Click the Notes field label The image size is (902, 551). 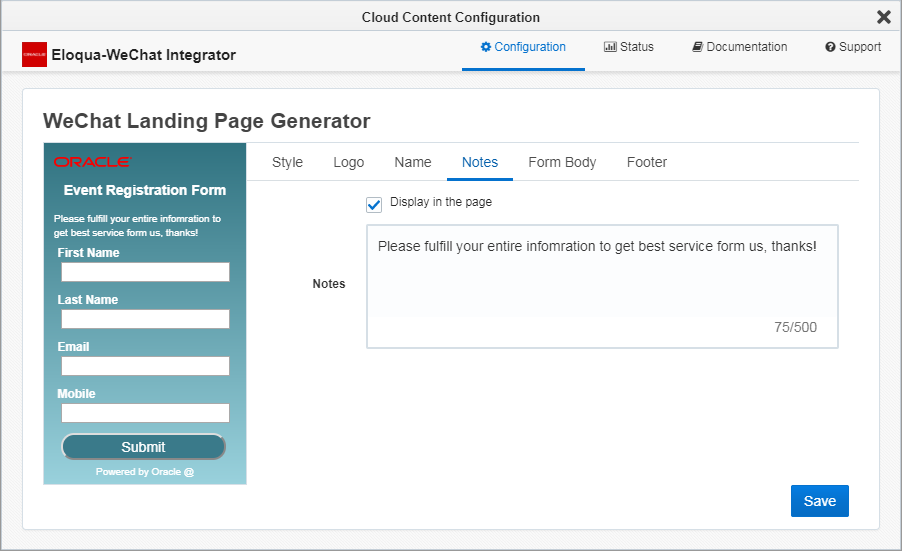(328, 284)
